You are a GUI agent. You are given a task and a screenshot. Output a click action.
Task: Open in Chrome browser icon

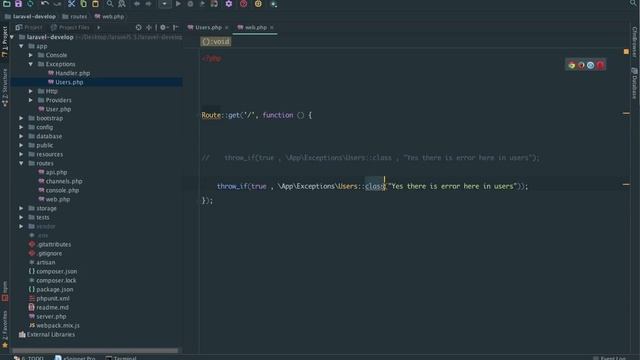571,65
